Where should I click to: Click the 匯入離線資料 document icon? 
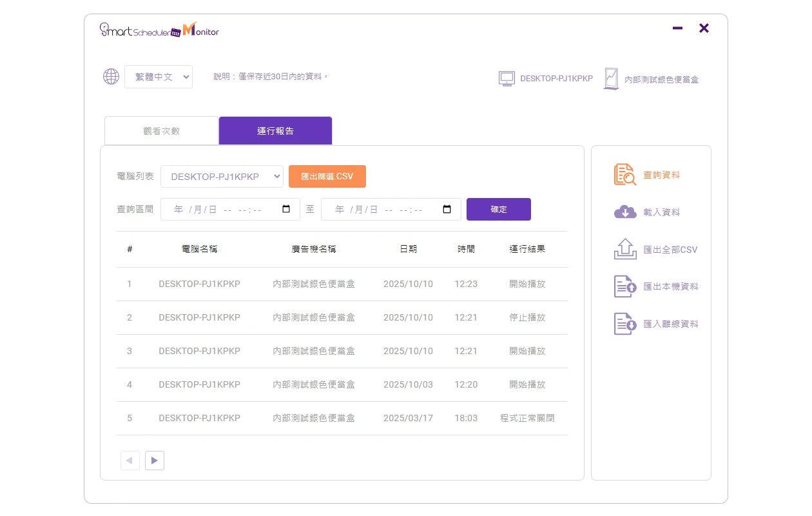[x=624, y=324]
